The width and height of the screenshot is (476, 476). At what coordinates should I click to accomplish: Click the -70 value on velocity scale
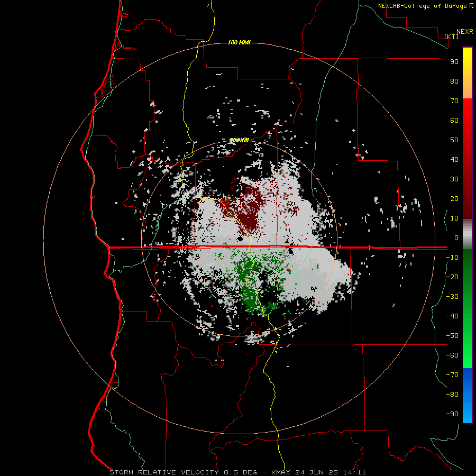point(452,375)
